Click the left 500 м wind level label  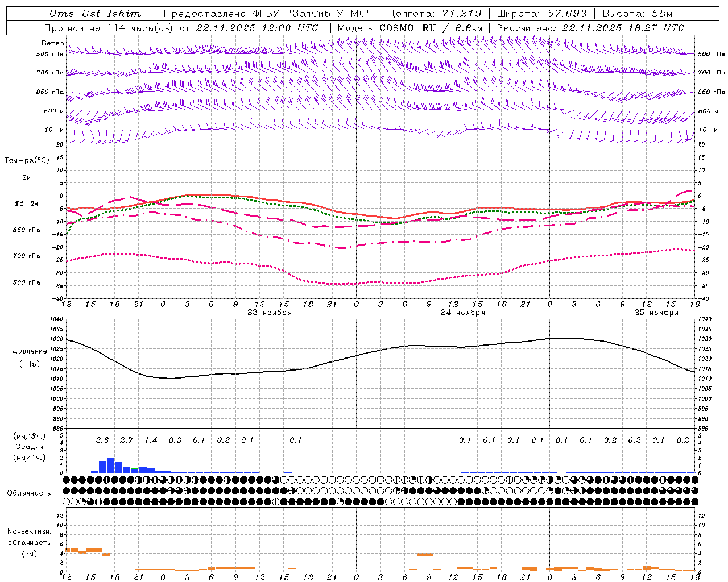pyautogui.click(x=54, y=111)
